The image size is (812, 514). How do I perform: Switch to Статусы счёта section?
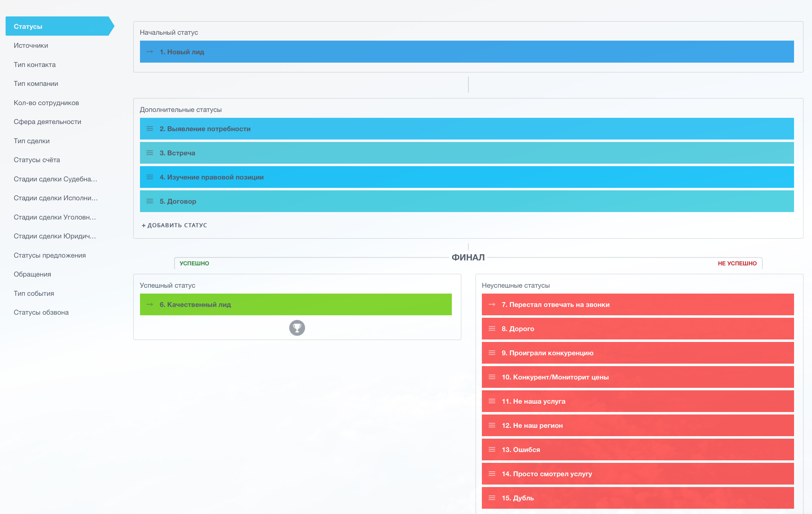pyautogui.click(x=37, y=160)
